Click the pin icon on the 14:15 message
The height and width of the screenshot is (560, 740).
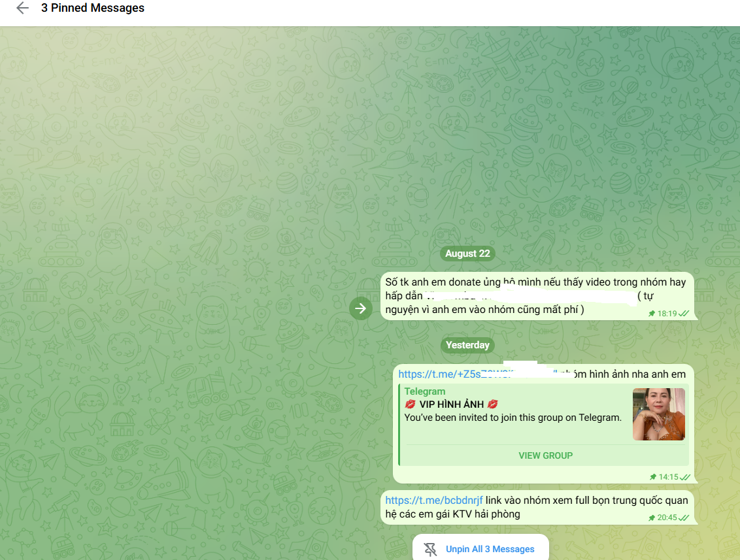(653, 477)
